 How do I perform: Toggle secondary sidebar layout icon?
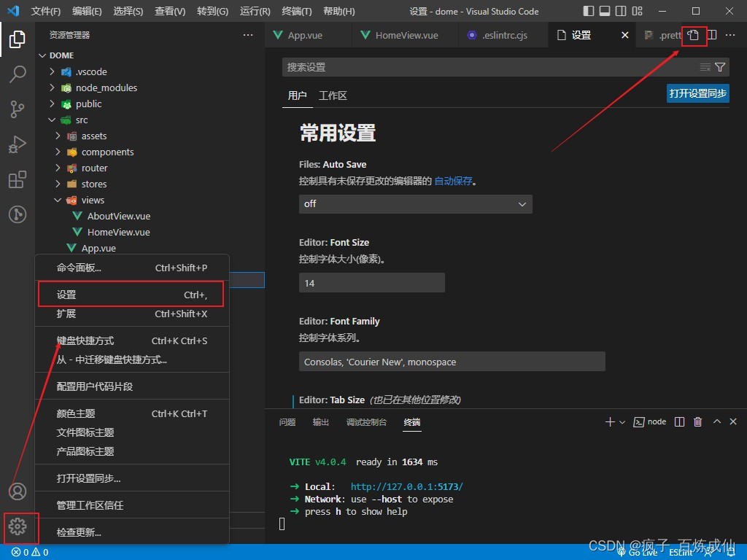click(621, 11)
